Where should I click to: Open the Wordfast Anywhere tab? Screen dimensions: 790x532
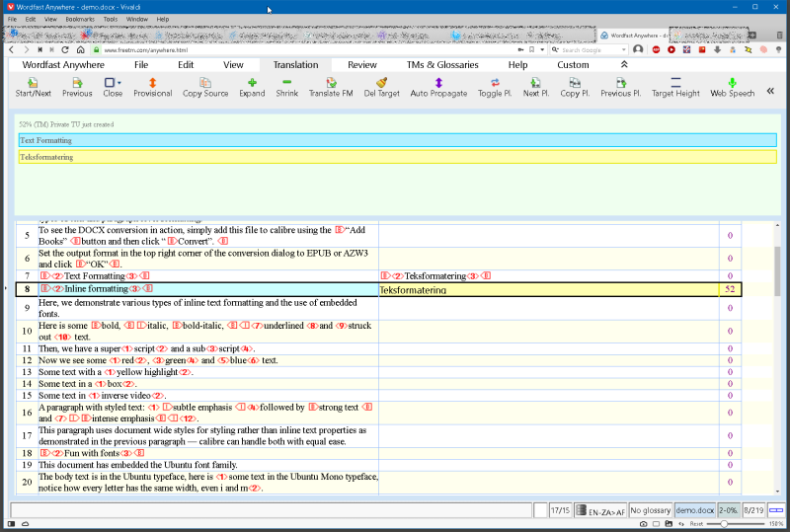[x=63, y=64]
